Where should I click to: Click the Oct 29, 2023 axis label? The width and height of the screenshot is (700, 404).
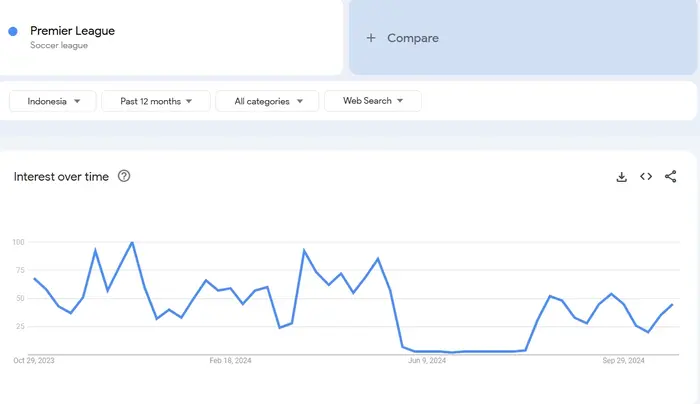point(34,360)
